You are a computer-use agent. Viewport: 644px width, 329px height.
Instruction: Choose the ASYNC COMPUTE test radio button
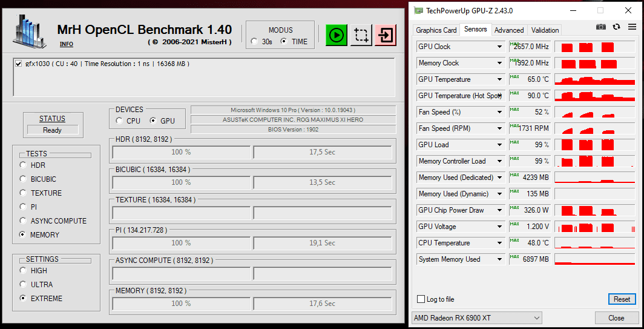click(23, 221)
